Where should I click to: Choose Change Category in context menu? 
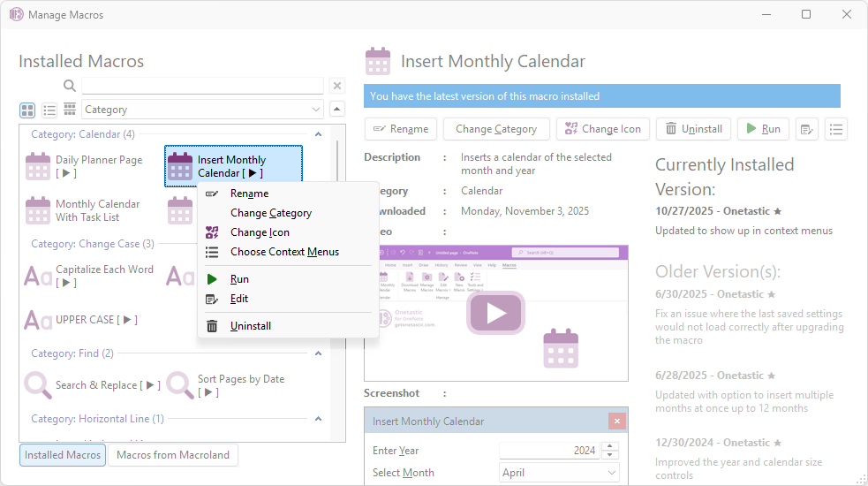pos(288,213)
